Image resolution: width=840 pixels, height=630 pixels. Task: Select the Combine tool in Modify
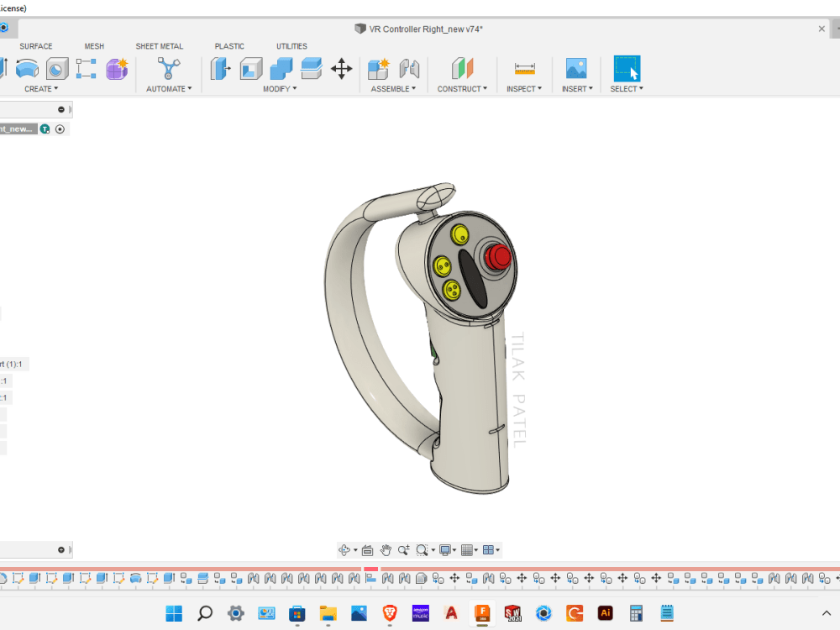[281, 69]
